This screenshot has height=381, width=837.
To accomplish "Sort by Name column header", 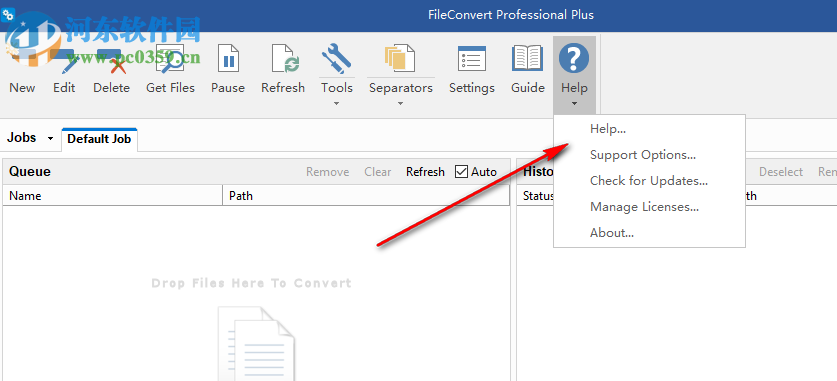I will coord(112,196).
